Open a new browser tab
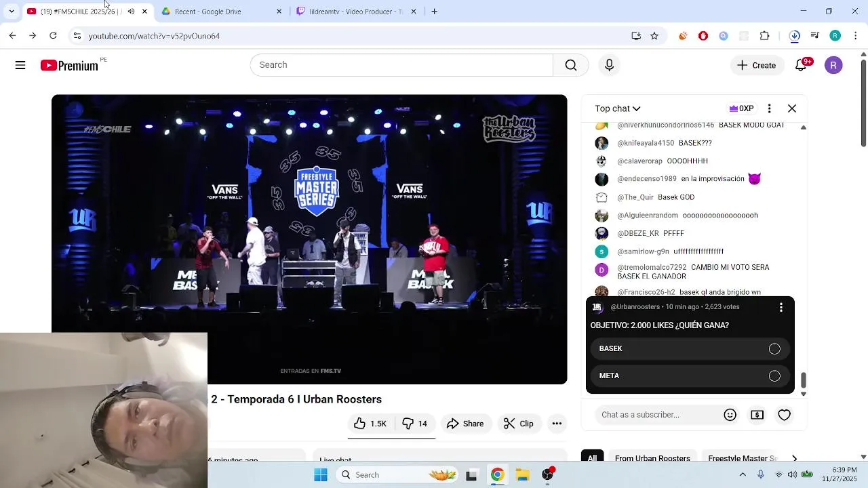 (434, 12)
